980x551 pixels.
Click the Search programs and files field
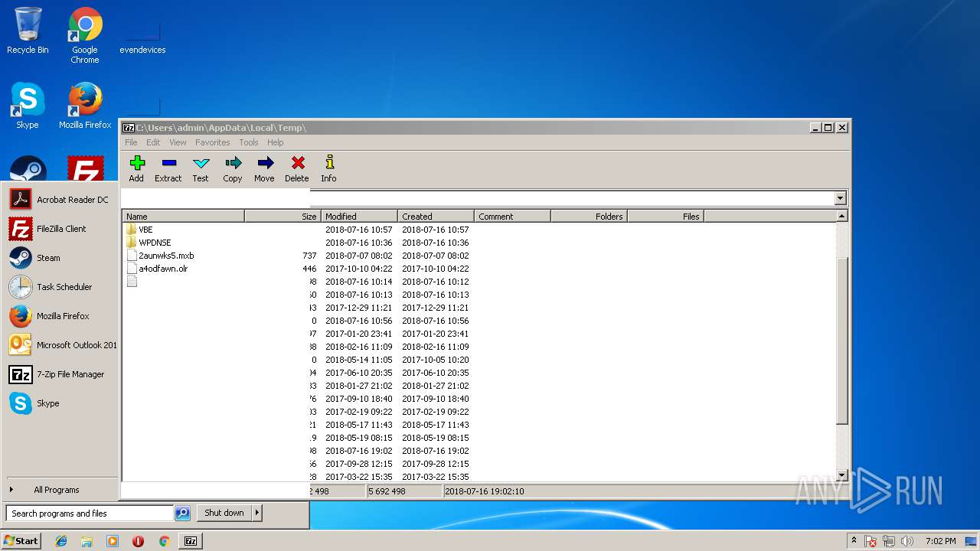pos(90,514)
